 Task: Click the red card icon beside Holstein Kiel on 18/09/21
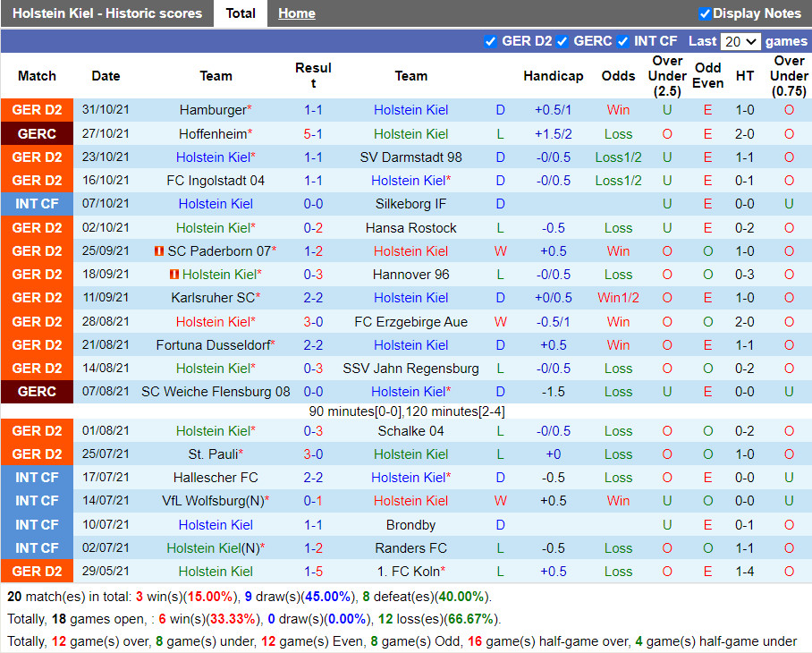click(x=174, y=275)
